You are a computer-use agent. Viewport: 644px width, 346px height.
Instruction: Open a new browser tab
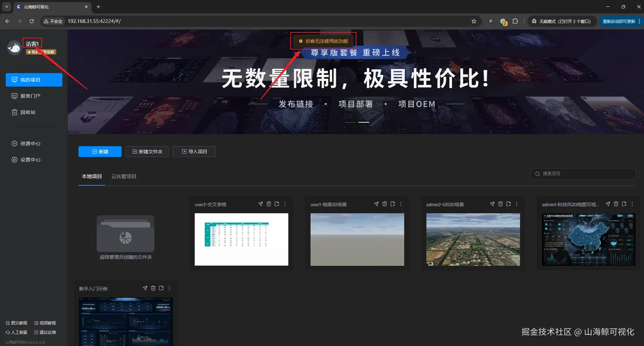[98, 7]
